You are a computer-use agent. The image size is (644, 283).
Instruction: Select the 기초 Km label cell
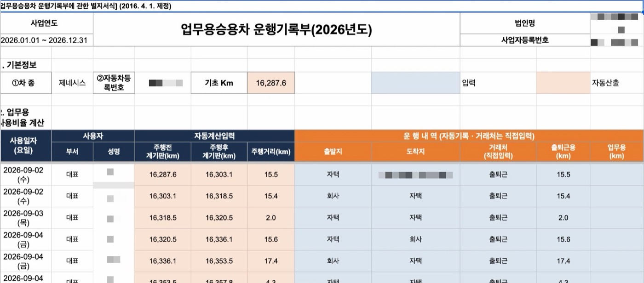tap(219, 83)
